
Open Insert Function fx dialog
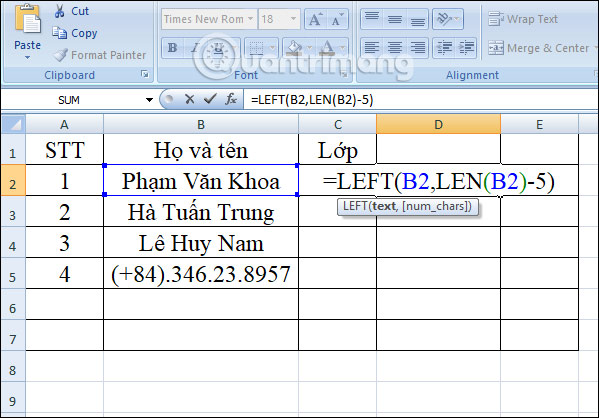coord(231,99)
